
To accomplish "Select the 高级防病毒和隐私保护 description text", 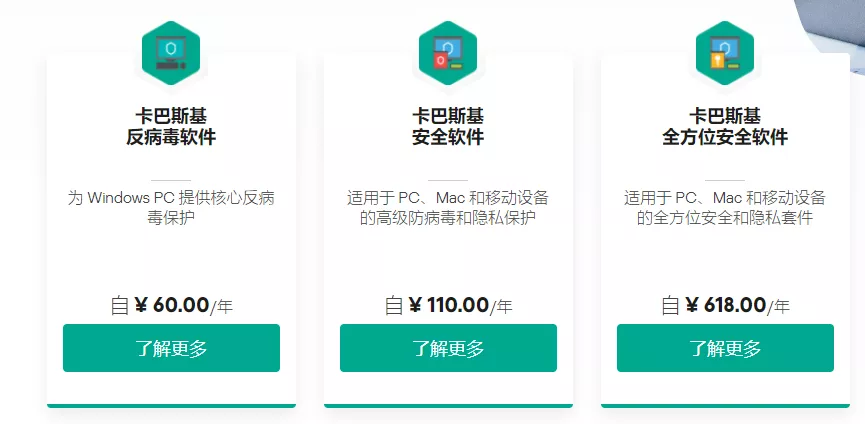I will click(x=448, y=207).
